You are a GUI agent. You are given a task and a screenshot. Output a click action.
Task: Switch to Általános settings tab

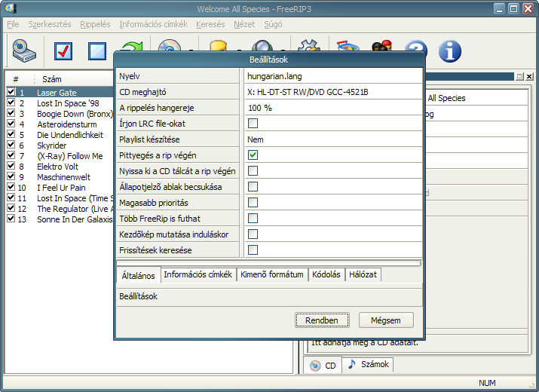tap(139, 276)
